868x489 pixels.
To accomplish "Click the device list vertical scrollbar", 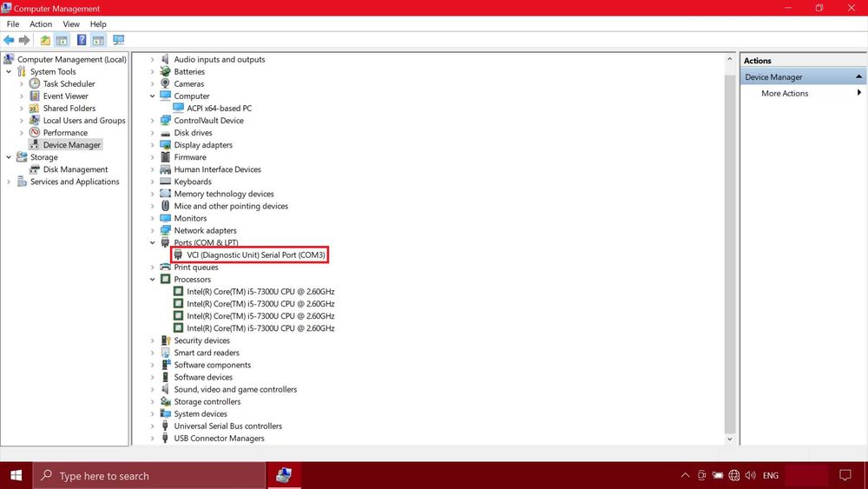I will (730, 254).
